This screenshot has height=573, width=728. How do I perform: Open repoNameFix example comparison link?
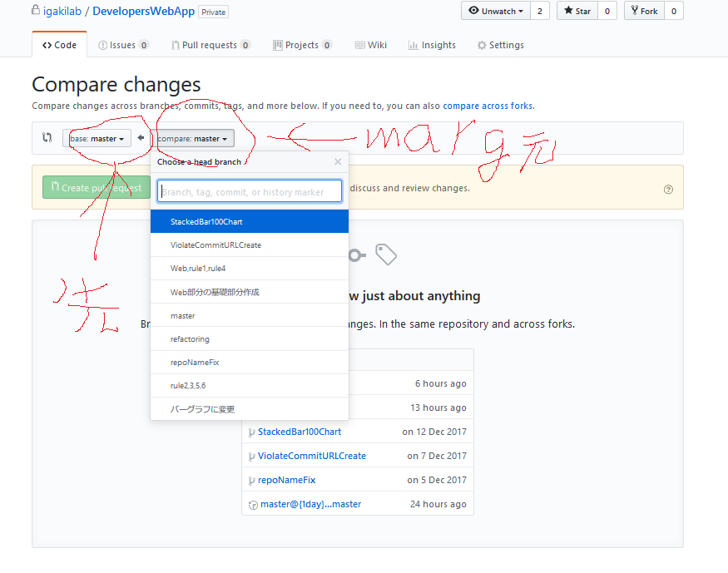click(x=286, y=480)
